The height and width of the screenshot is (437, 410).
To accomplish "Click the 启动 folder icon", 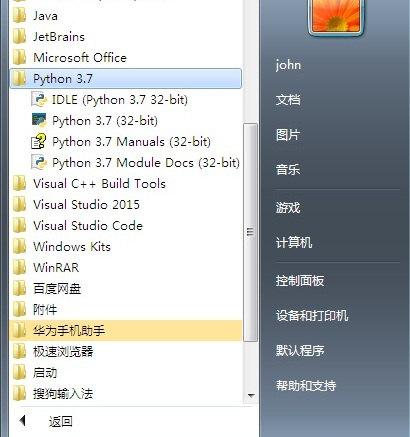I will point(19,373).
